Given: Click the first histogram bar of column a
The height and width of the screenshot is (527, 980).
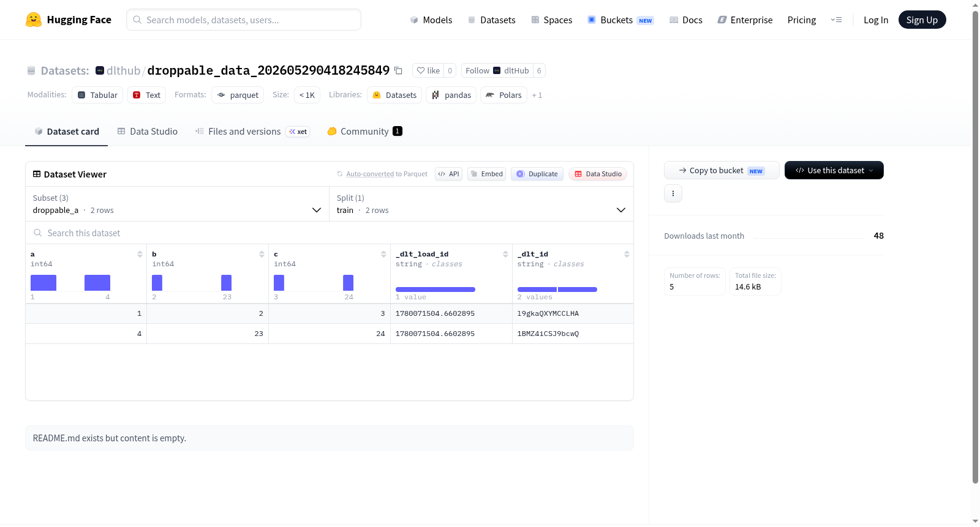Looking at the screenshot, I should tap(43, 283).
